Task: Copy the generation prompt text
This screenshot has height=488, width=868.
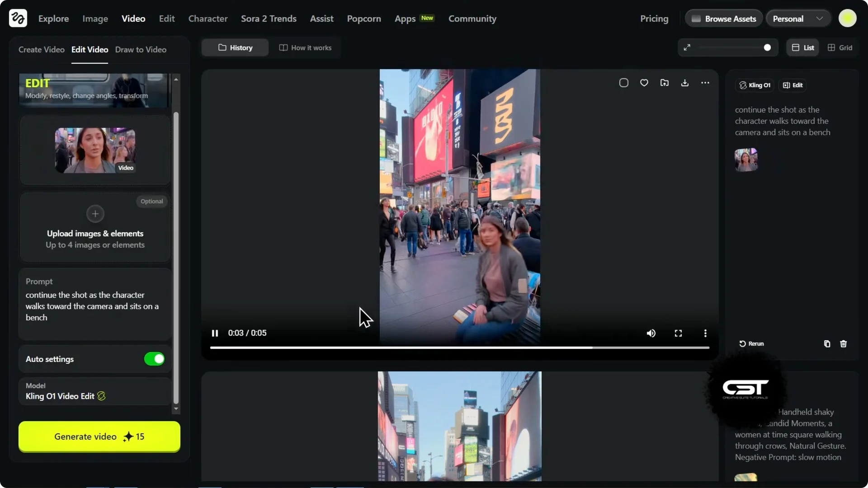Action: pos(826,344)
